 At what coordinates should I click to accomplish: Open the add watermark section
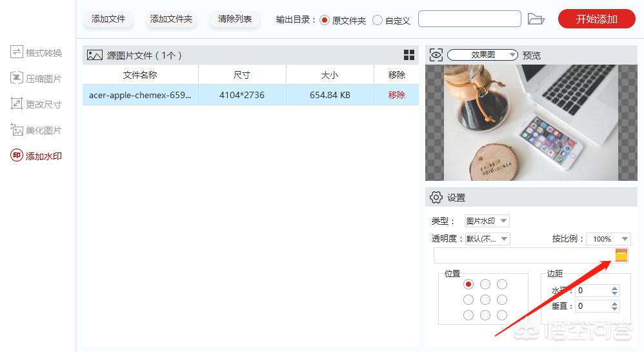[36, 156]
